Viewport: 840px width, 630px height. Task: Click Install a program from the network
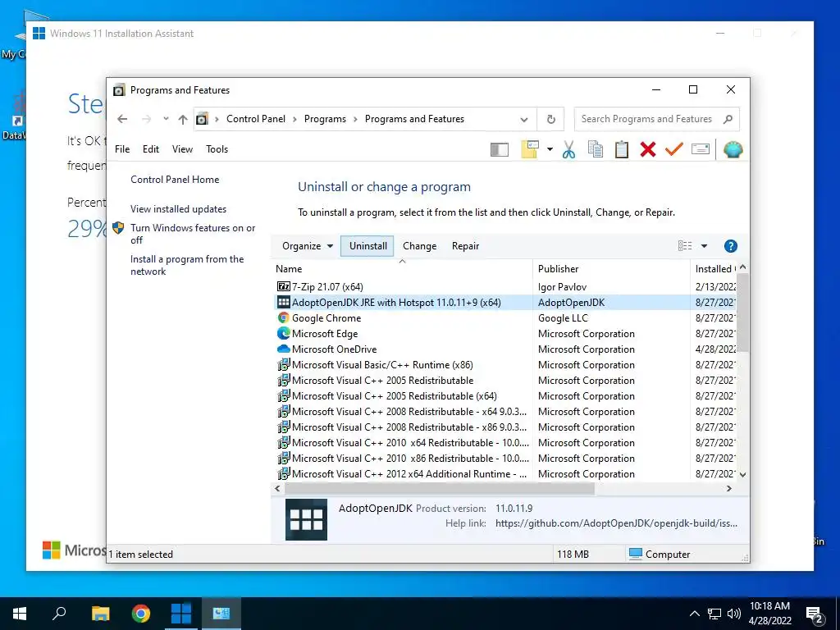pyautogui.click(x=187, y=265)
